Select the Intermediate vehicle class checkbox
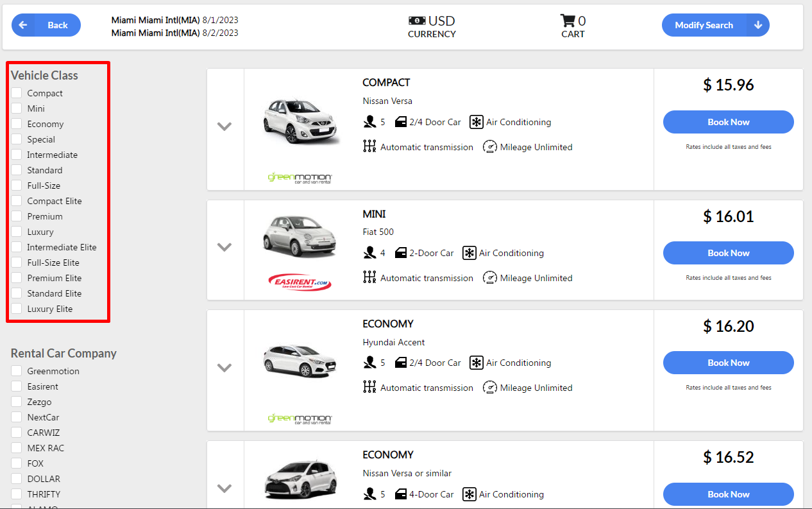 tap(17, 155)
